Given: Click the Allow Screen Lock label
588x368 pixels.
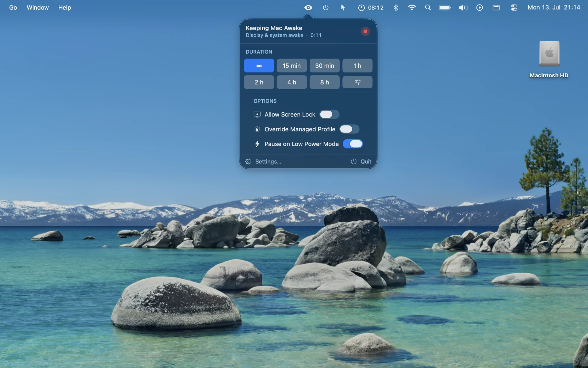Looking at the screenshot, I should pos(290,114).
